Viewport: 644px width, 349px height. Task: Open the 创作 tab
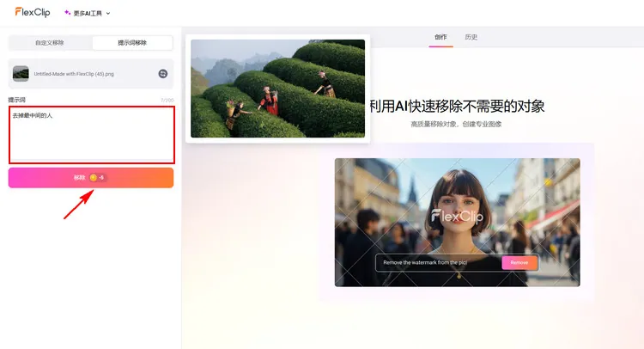click(440, 37)
